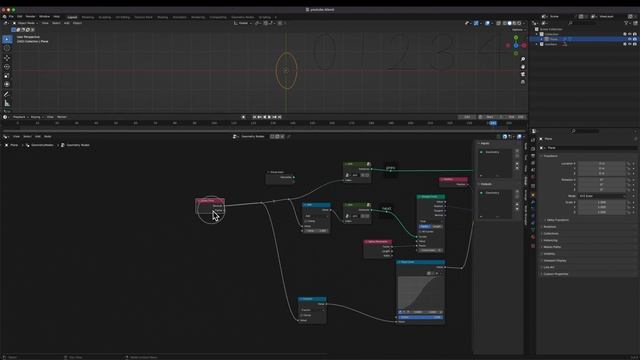640x360 pixels.
Task: Switch to the Shading workspace tab
Action: tap(162, 17)
